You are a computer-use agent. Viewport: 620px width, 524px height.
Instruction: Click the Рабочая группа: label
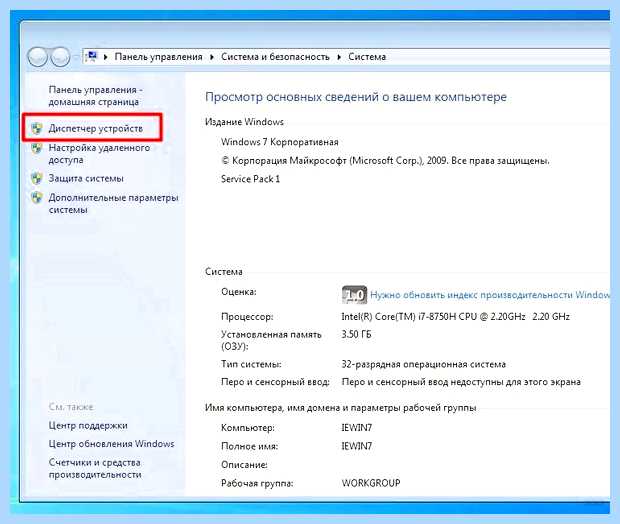pos(257,483)
